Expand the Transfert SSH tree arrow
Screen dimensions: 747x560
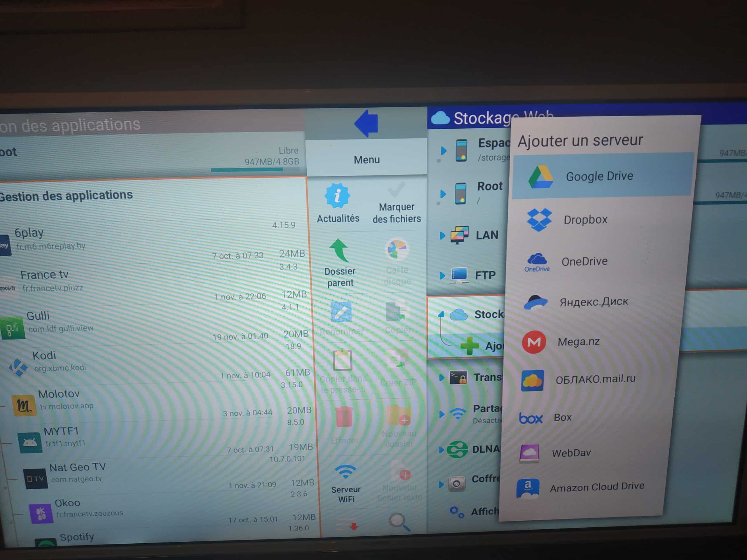(441, 378)
